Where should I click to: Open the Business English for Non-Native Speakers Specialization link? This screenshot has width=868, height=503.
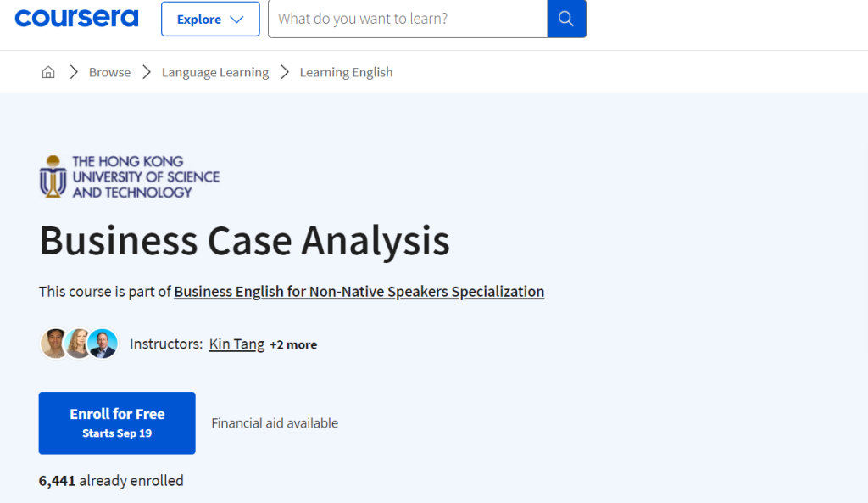(x=359, y=292)
